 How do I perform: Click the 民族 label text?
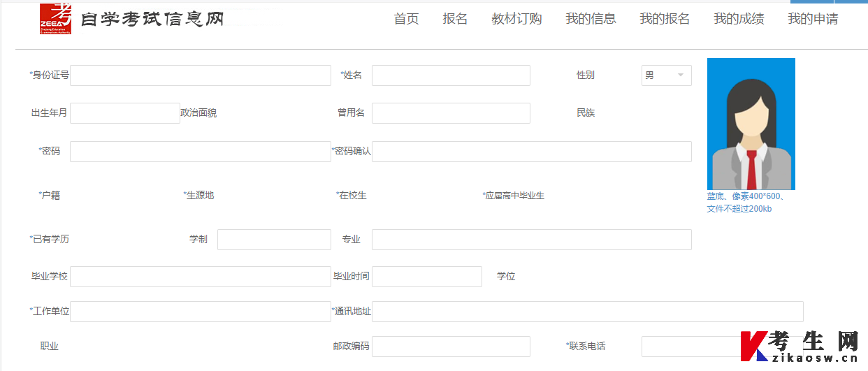pyautogui.click(x=586, y=113)
